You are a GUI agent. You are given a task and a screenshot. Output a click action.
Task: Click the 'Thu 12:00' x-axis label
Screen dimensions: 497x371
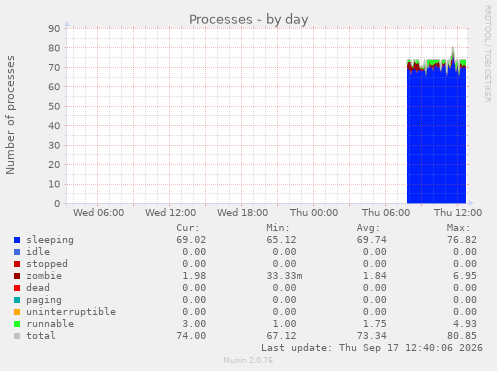[x=458, y=213]
